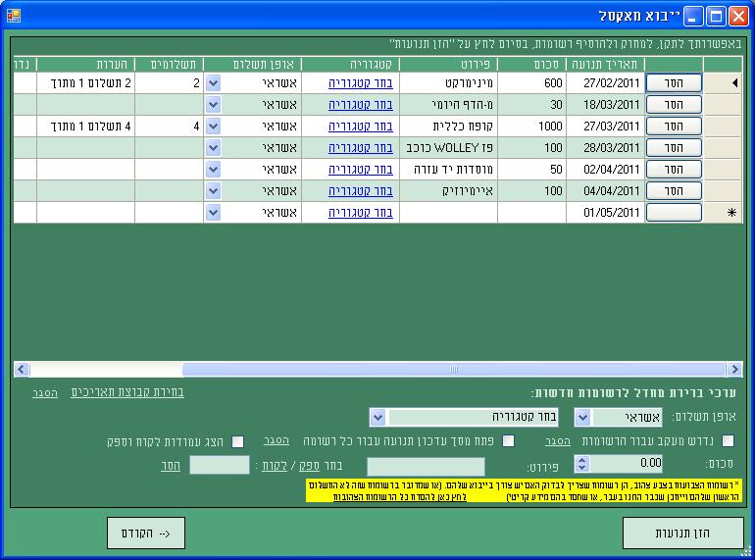Click the application icon in the title bar
This screenshot has width=755, height=560.
point(14,16)
